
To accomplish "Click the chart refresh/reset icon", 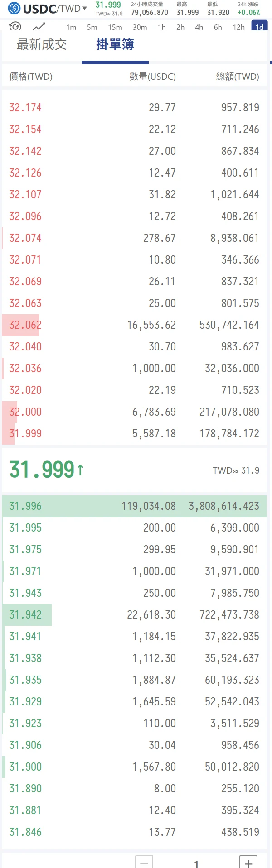I will point(15,26).
